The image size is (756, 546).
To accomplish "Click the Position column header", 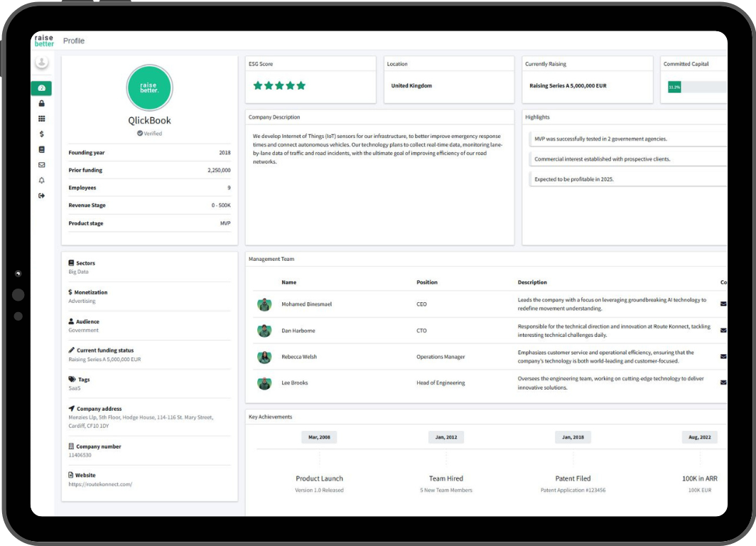I will (427, 282).
